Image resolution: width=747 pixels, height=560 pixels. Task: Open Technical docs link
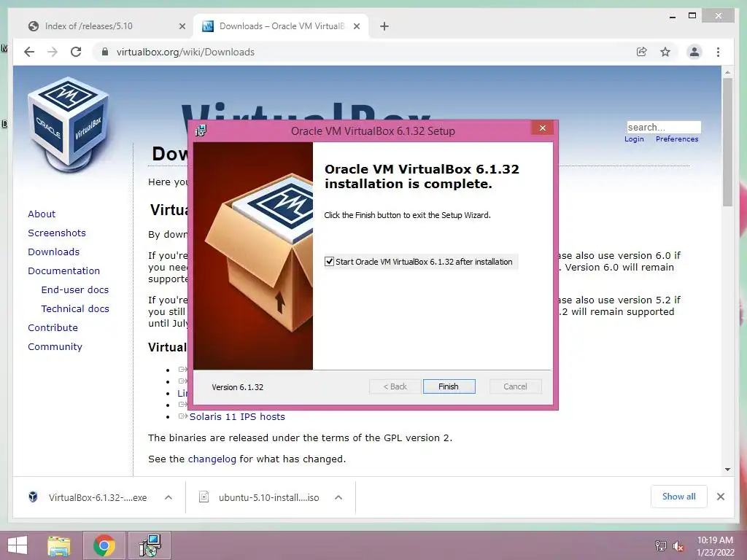(x=75, y=309)
